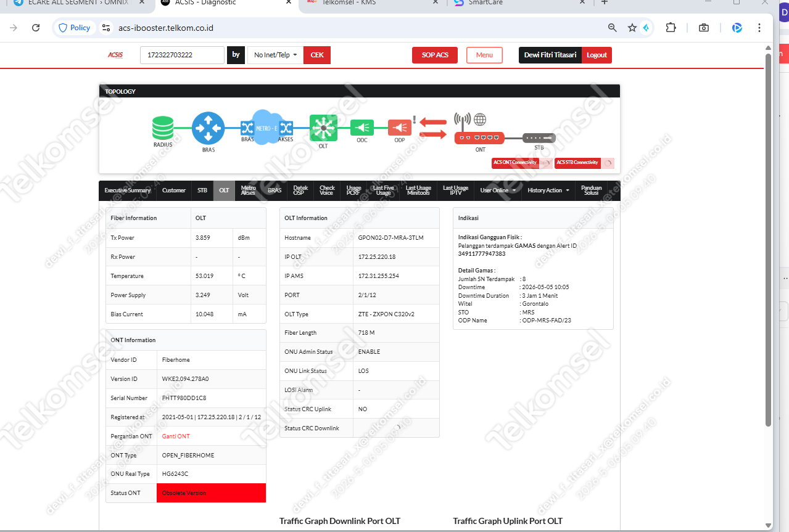Click the ODC splitter icon
Image resolution: width=789 pixels, height=532 pixels.
pyautogui.click(x=362, y=128)
